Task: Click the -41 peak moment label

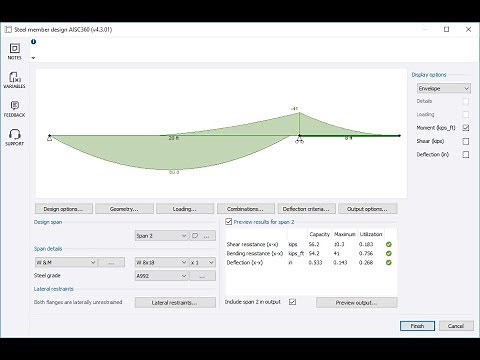Action: coord(294,109)
